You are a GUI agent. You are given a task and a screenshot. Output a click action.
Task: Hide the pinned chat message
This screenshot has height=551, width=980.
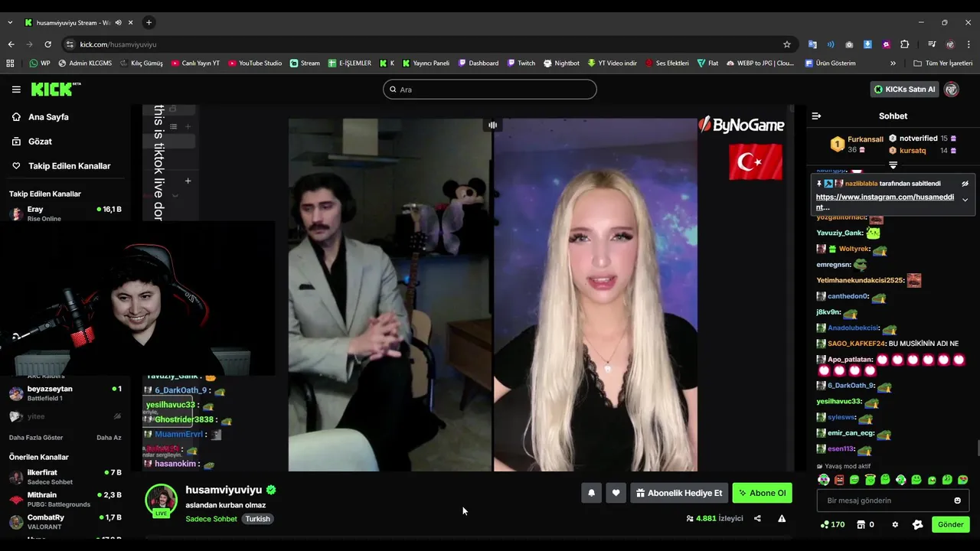pyautogui.click(x=965, y=184)
